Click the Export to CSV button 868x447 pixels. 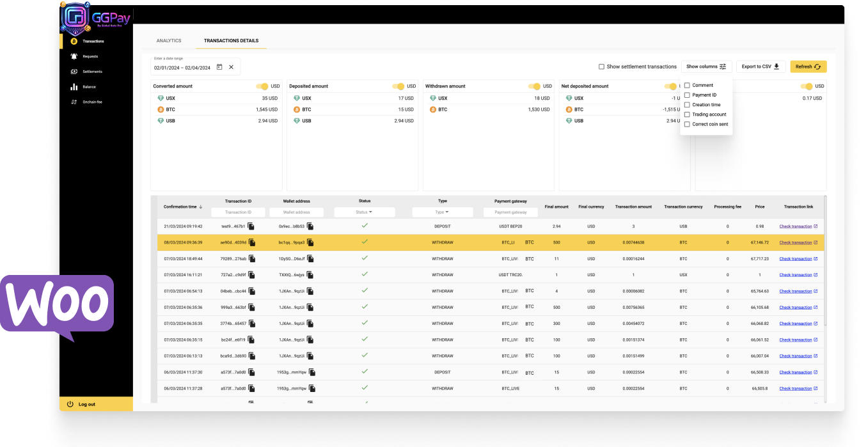(x=760, y=67)
